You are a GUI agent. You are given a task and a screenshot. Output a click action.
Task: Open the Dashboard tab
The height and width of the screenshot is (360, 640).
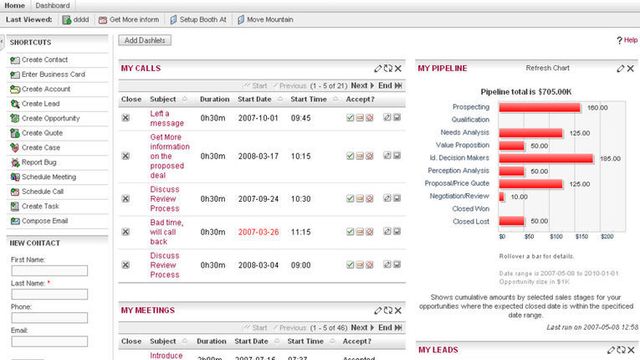53,5
